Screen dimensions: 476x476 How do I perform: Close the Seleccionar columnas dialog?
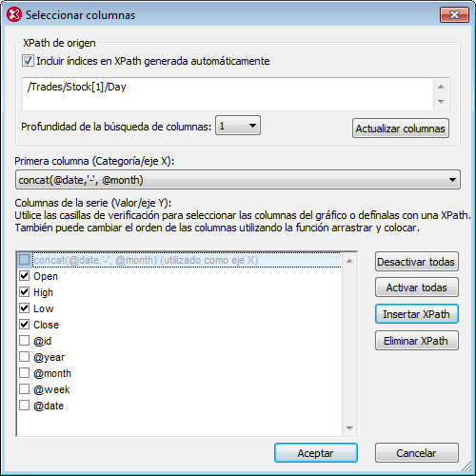point(454,14)
